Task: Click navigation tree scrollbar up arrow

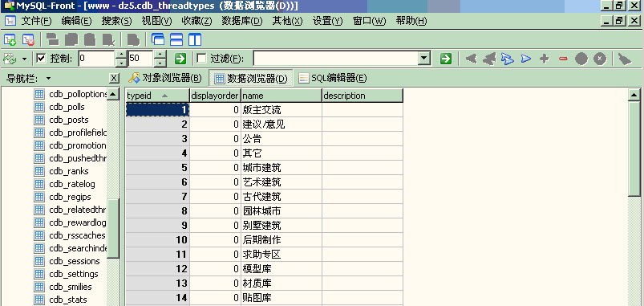Action: [x=113, y=93]
